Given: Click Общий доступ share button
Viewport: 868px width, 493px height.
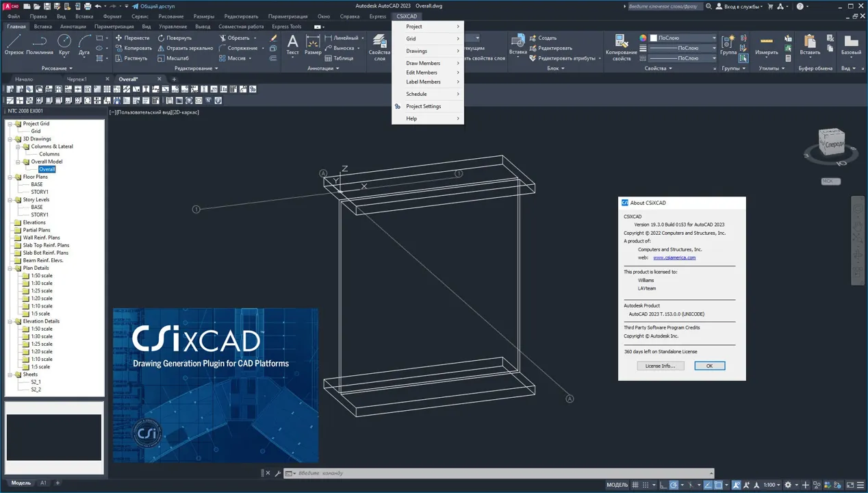Looking at the screenshot, I should click(x=153, y=6).
